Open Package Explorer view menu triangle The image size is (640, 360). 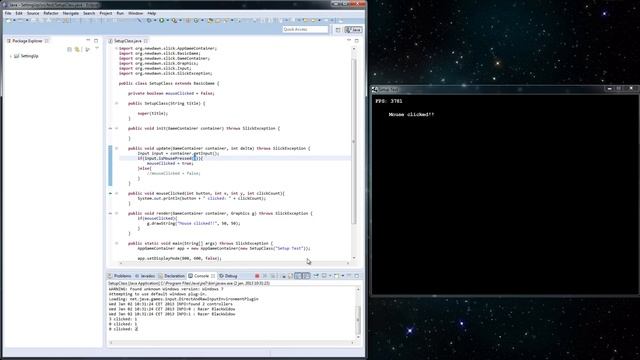tap(97, 49)
